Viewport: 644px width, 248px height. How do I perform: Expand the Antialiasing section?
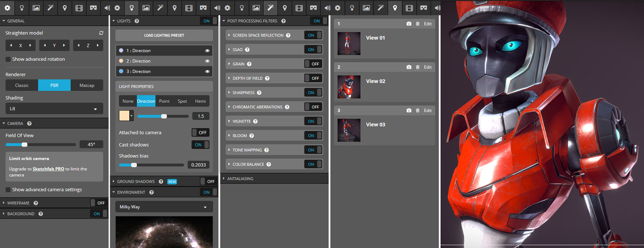coord(240,179)
